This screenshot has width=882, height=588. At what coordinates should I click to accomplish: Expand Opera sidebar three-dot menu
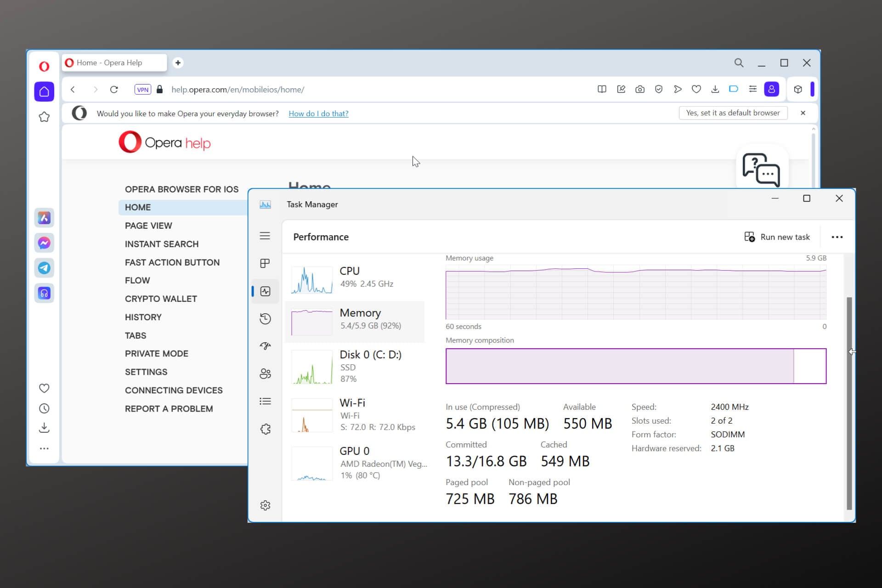44,448
